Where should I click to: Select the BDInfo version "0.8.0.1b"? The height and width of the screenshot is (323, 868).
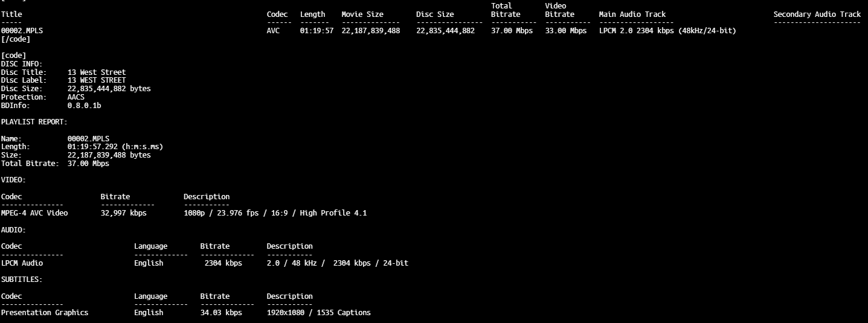pos(84,106)
